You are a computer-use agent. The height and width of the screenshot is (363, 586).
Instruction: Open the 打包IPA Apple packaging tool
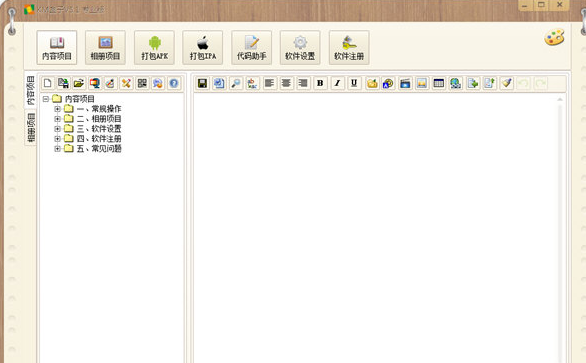pos(203,47)
